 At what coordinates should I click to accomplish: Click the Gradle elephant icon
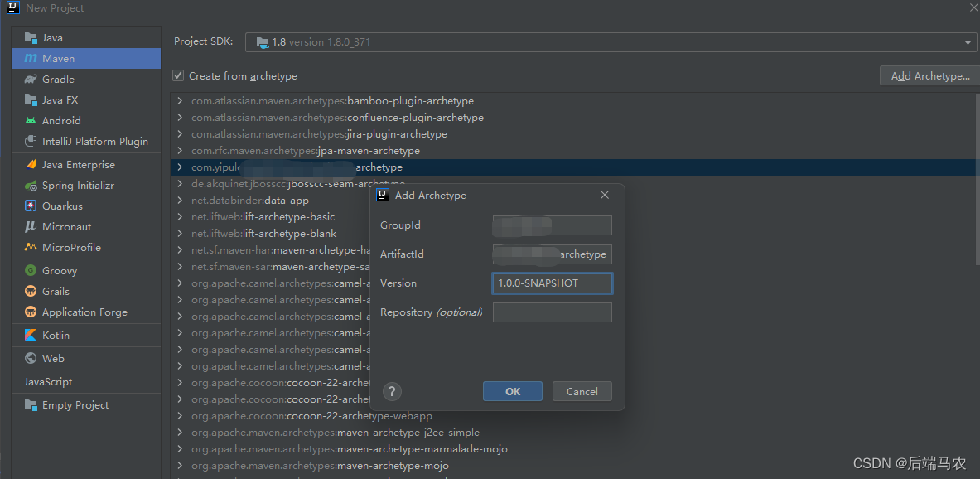tap(31, 80)
